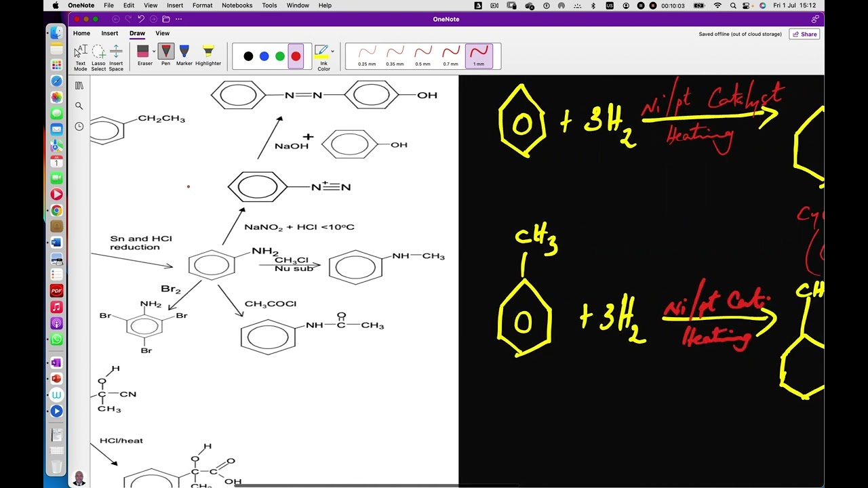Pause screen recording in menu bar
868x488 pixels.
(x=641, y=5)
